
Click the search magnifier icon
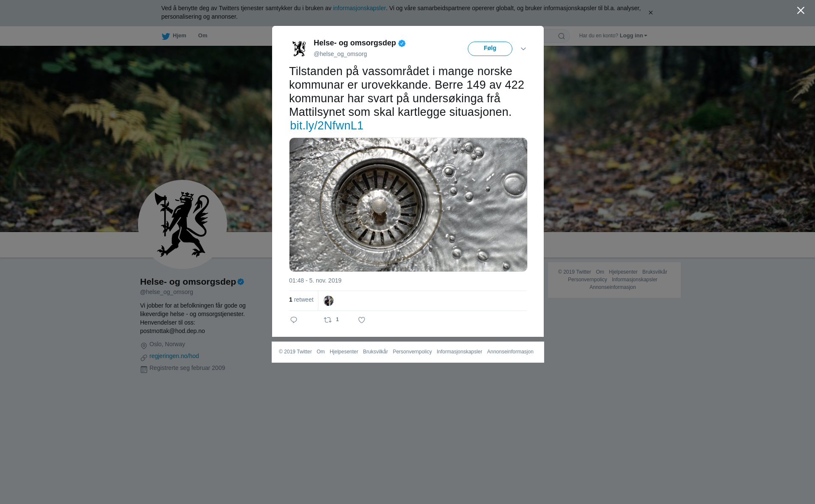click(562, 36)
